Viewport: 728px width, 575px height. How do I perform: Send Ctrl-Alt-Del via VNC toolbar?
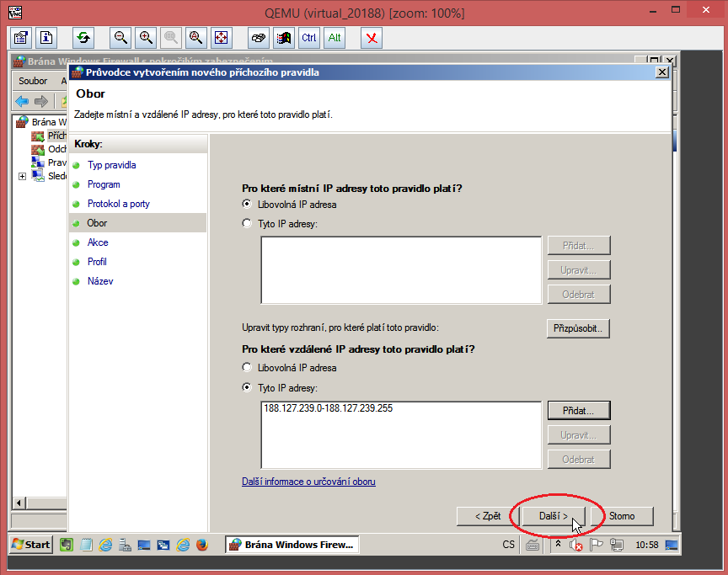259,38
